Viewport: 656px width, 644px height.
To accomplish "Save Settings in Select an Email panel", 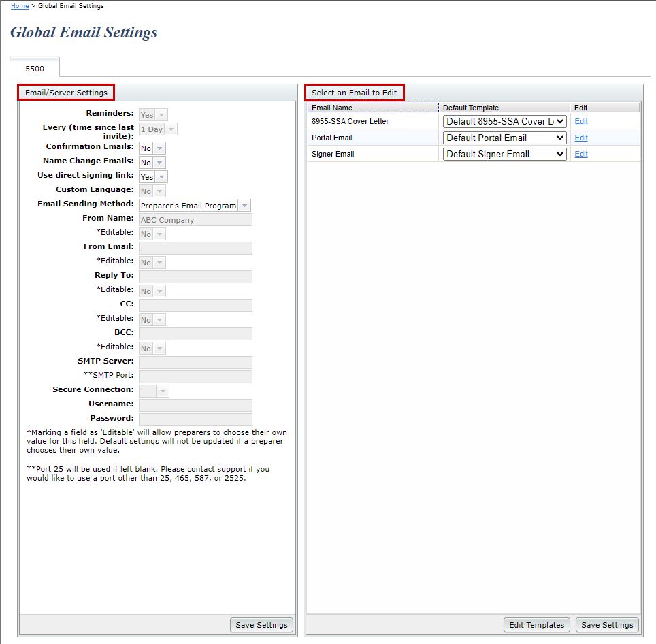I will click(607, 625).
